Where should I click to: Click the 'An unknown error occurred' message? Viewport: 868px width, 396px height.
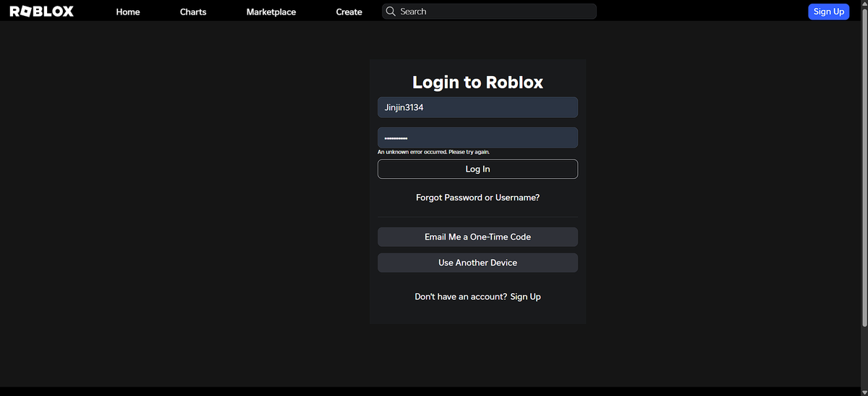pyautogui.click(x=433, y=152)
